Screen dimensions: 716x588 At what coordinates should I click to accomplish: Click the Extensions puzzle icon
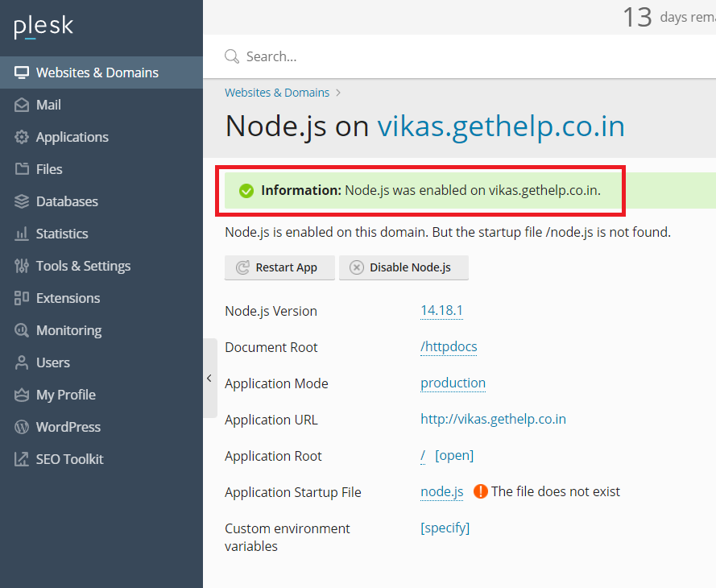pyautogui.click(x=22, y=298)
